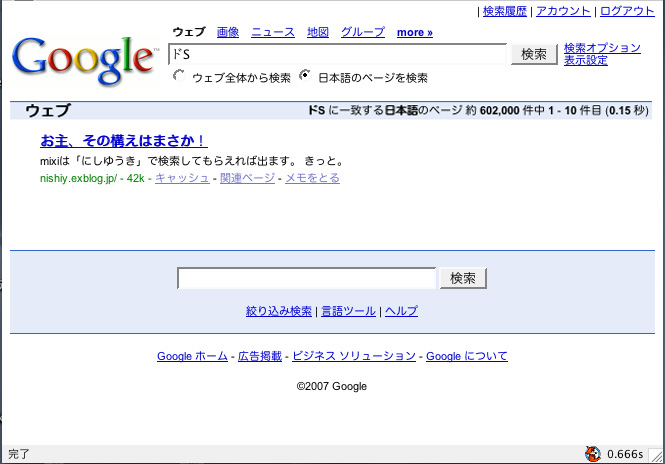Click the Fasterfox icon in status bar

592,453
